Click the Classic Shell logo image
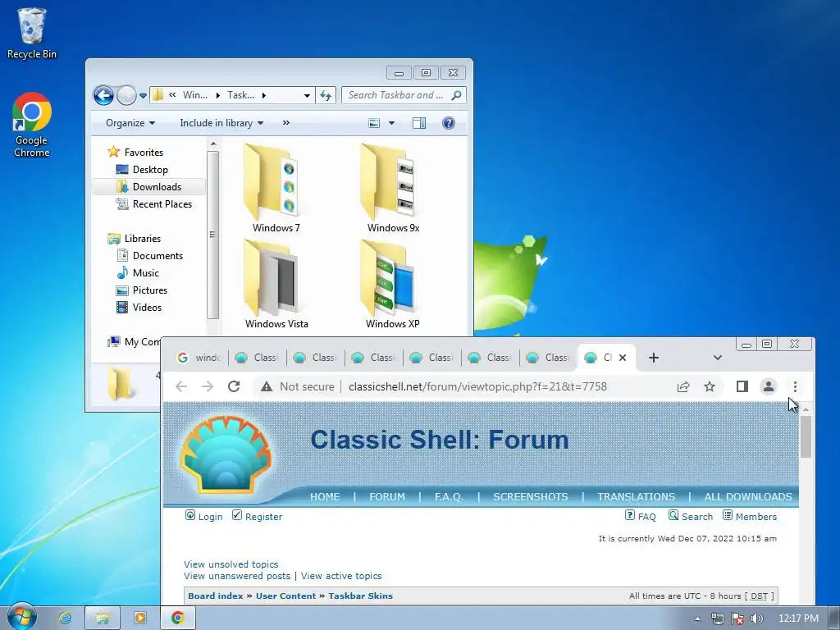 (x=226, y=456)
